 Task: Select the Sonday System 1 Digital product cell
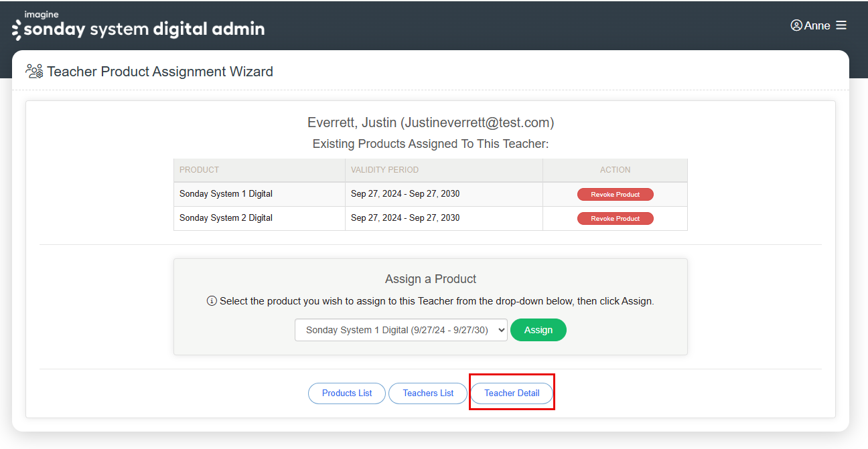click(226, 194)
